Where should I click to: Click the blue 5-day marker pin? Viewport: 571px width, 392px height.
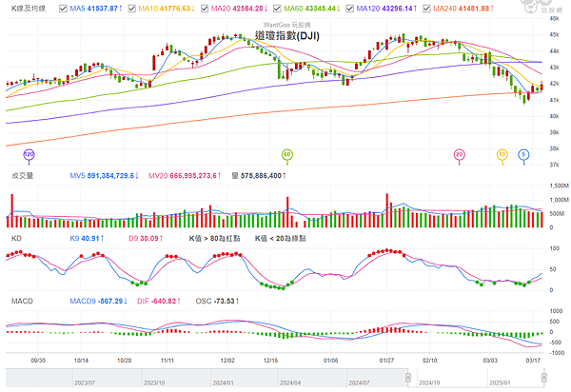[523, 155]
